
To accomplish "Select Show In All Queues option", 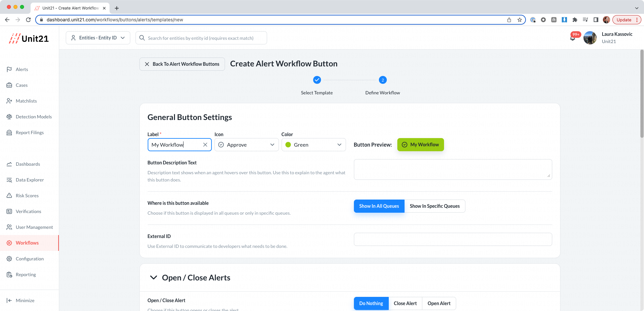I will (379, 206).
